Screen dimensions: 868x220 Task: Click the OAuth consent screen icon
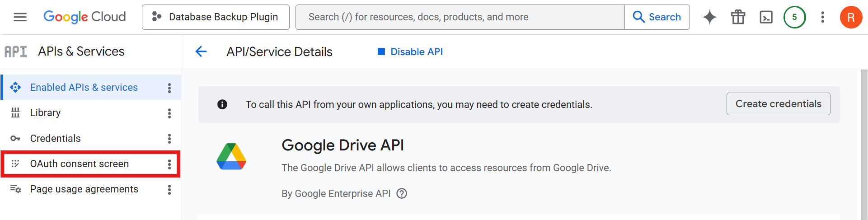(15, 164)
